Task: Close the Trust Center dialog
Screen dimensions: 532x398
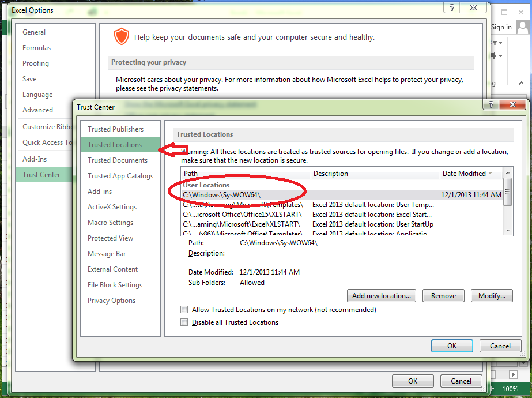Action: (512, 104)
